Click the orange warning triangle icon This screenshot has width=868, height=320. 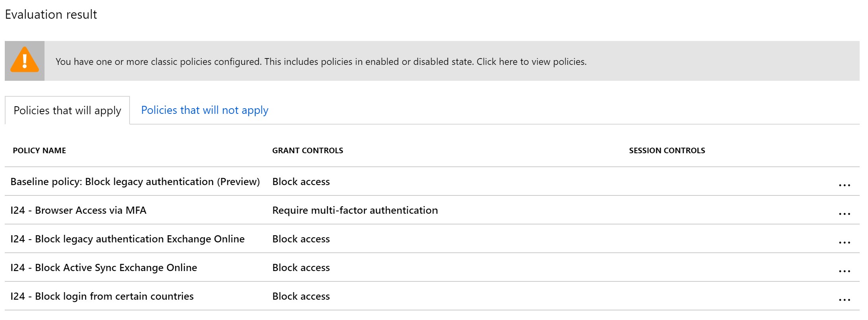click(x=25, y=61)
